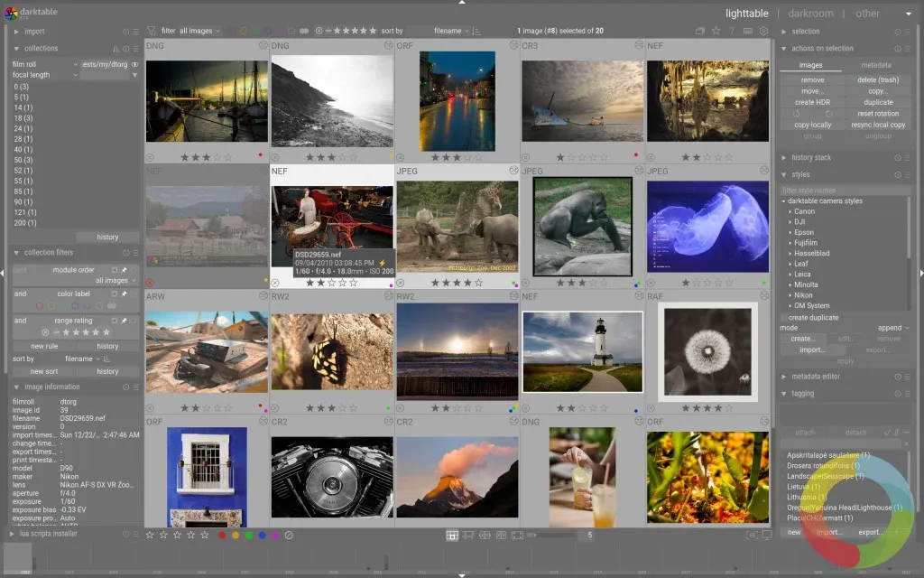Select the lighthouse NEF thumbnail

(582, 352)
